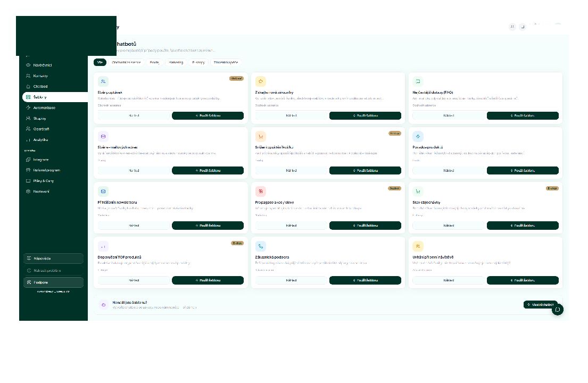Use the Propagace akce / slevy template
Image resolution: width=588 pixels, height=383 pixels.
365,226
